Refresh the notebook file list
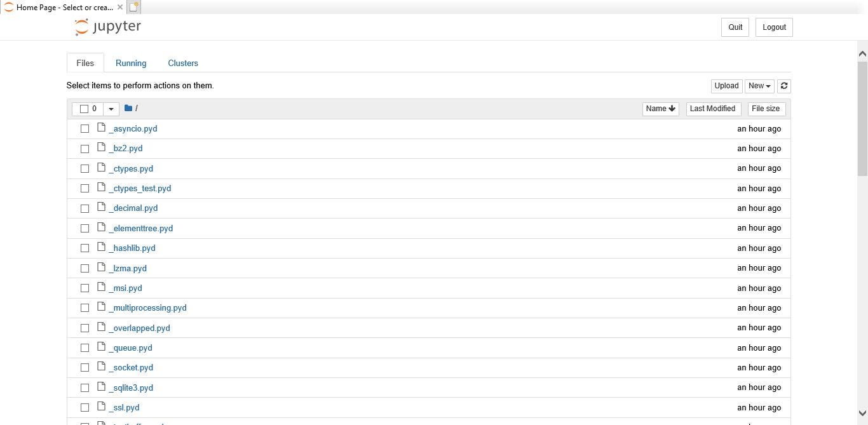Screen dimensions: 868x425 [784, 86]
